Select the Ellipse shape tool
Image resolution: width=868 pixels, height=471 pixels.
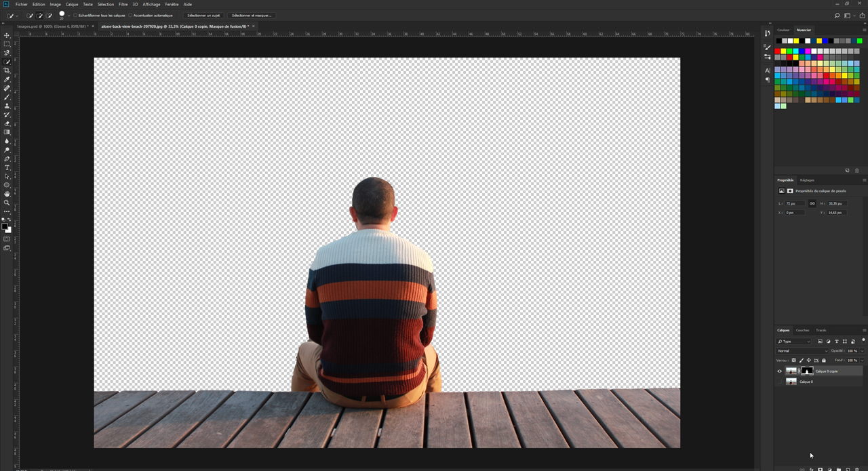(x=7, y=185)
